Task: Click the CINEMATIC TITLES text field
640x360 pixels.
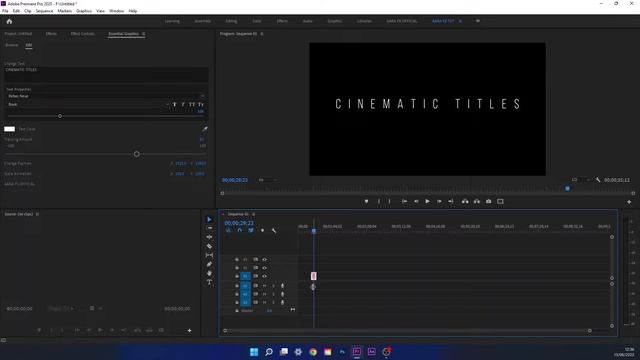Action: click(x=106, y=75)
